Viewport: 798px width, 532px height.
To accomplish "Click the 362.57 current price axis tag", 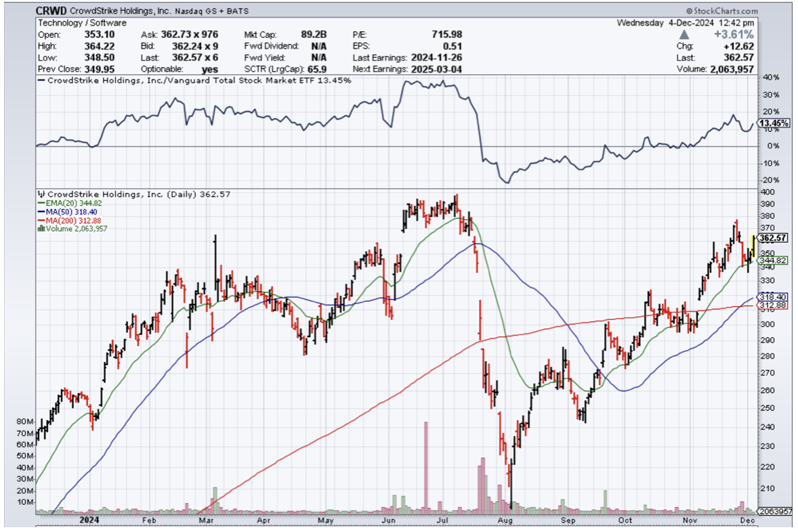I will (x=773, y=238).
